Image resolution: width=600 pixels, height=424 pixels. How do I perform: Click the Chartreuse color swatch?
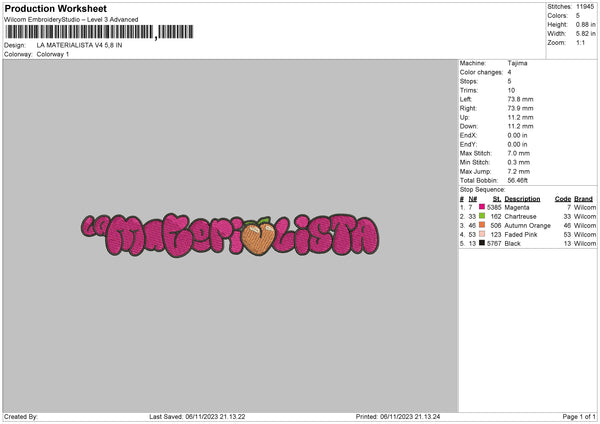pyautogui.click(x=482, y=216)
